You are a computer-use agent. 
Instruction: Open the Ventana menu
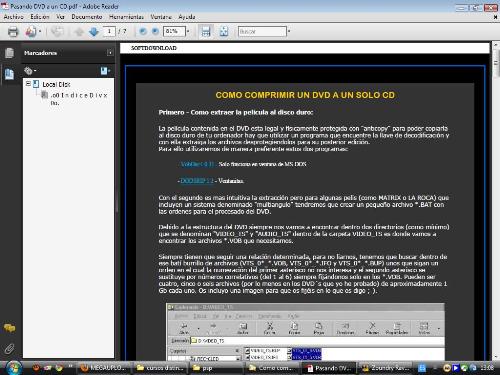point(161,17)
